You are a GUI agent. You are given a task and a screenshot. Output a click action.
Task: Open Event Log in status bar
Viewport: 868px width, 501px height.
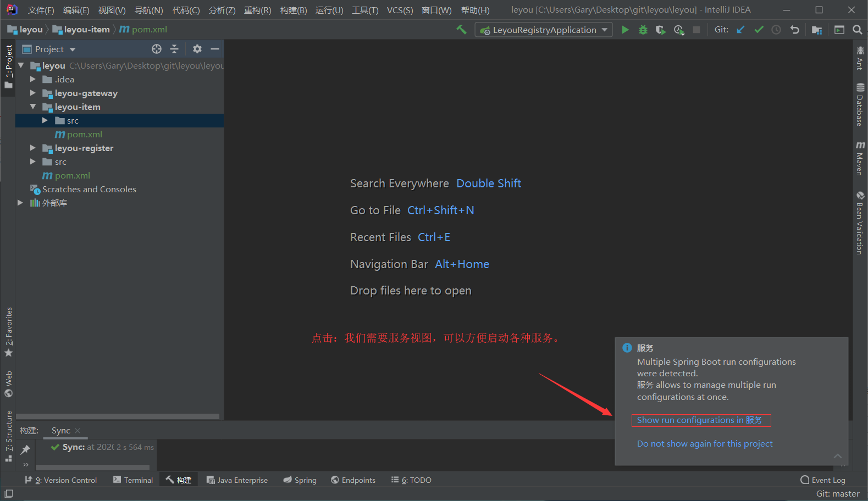(x=823, y=480)
